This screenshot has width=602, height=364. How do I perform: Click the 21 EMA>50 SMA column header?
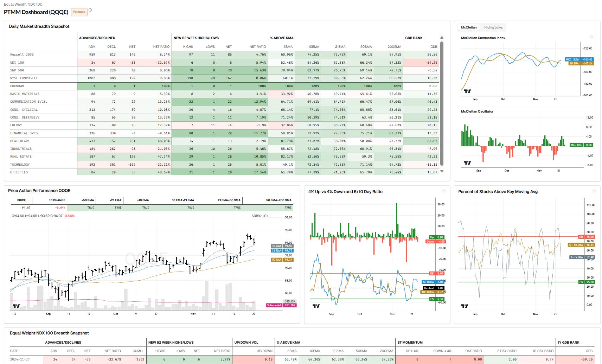[x=229, y=200]
